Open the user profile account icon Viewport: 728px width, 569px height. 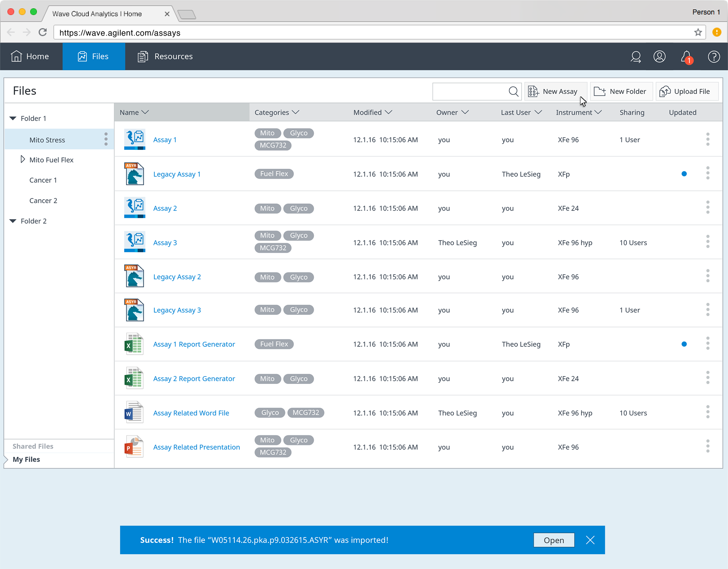(x=659, y=57)
